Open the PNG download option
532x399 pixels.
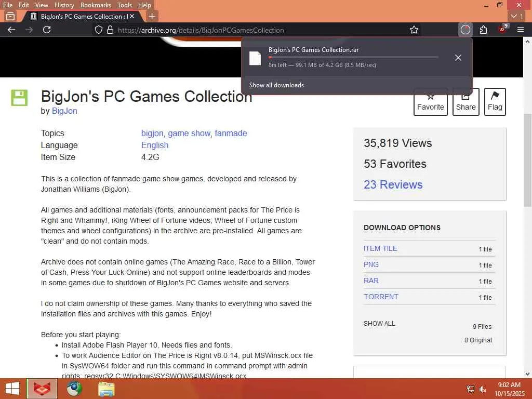point(371,264)
